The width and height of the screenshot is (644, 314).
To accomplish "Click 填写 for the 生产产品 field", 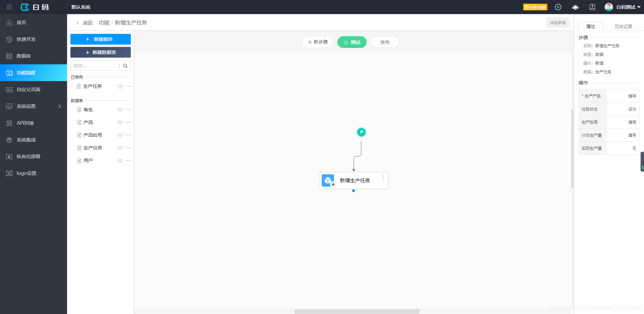I will (632, 96).
